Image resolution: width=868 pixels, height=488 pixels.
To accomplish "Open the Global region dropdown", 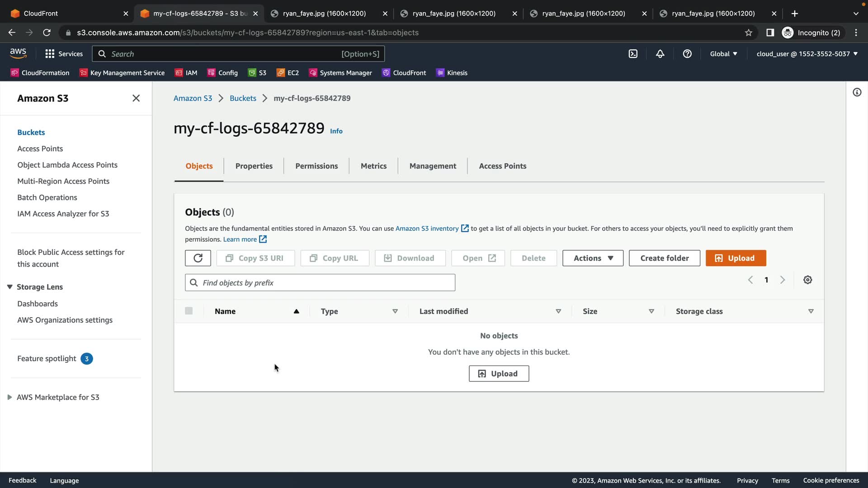I will [723, 54].
